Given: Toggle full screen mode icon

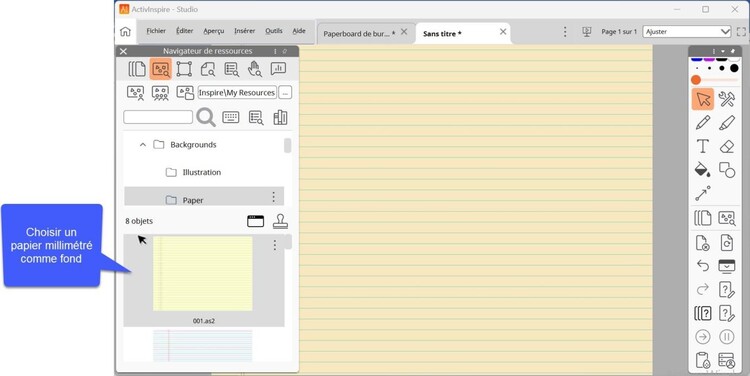Looking at the screenshot, I should (x=741, y=32).
